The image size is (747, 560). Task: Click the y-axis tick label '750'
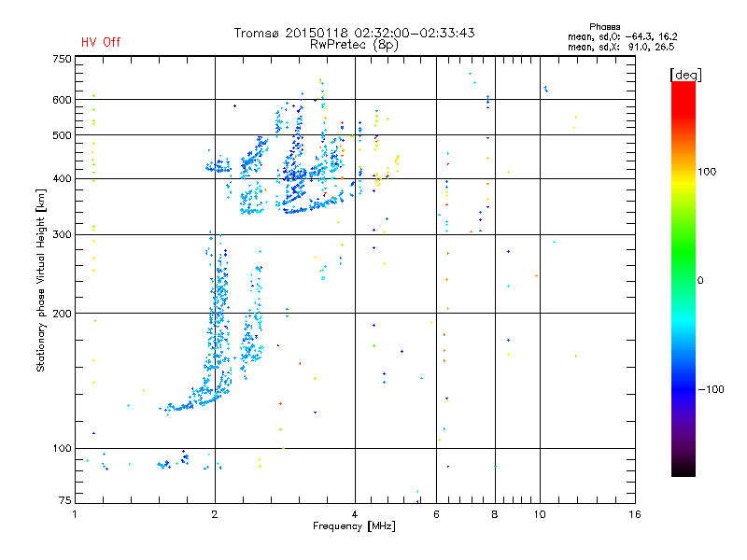[62, 59]
